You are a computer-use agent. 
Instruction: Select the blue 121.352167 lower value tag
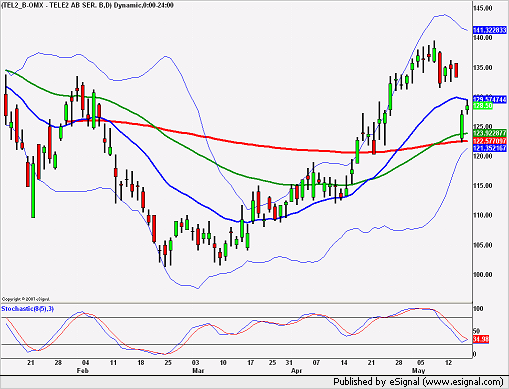coord(490,148)
